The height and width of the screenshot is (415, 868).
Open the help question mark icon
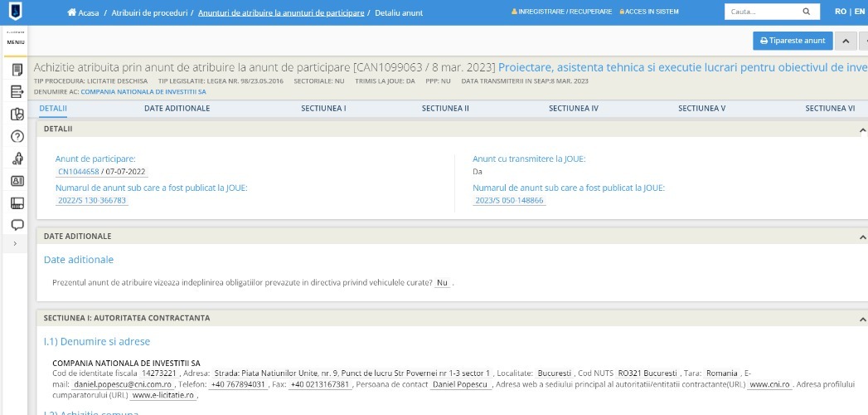click(x=17, y=136)
